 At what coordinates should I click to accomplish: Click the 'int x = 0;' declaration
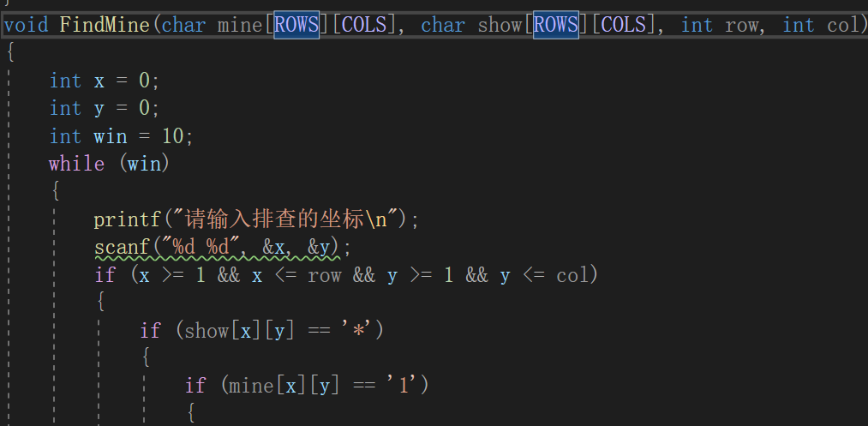coord(105,81)
